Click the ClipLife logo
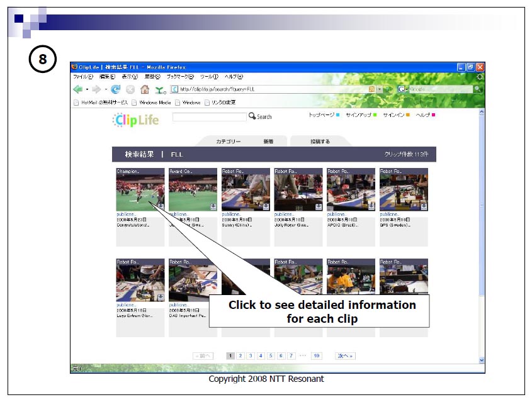 click(136, 120)
